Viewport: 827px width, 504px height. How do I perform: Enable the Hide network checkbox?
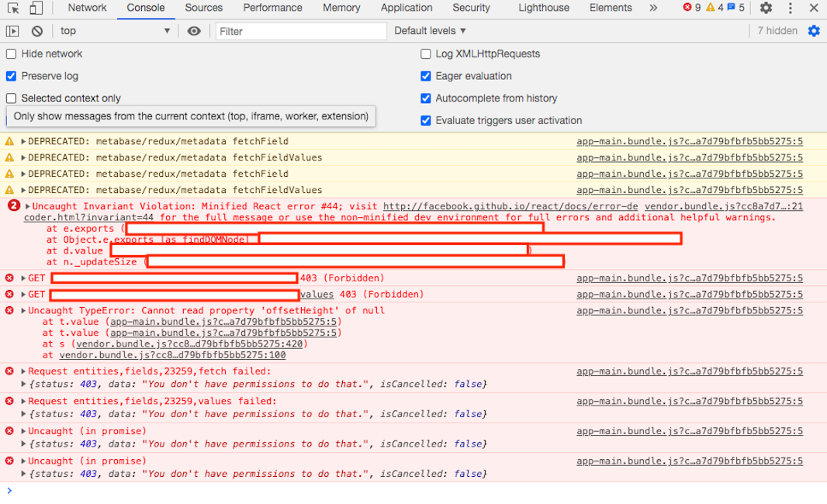click(11, 54)
